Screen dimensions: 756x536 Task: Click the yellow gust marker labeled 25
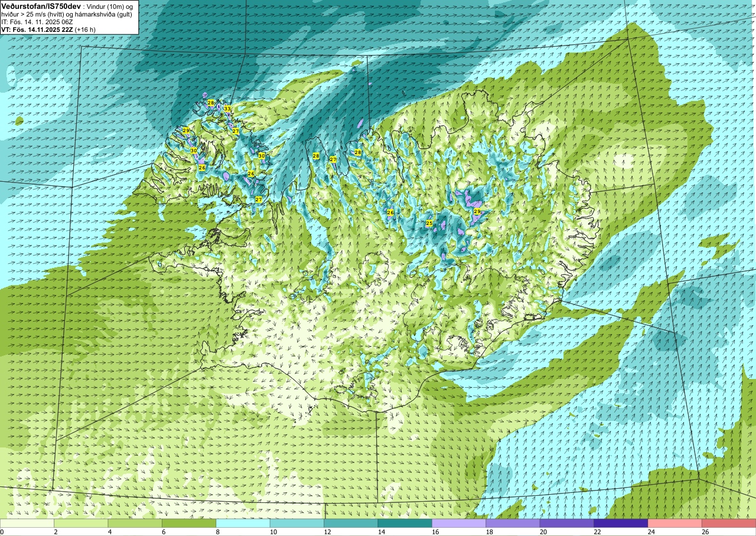(429, 223)
